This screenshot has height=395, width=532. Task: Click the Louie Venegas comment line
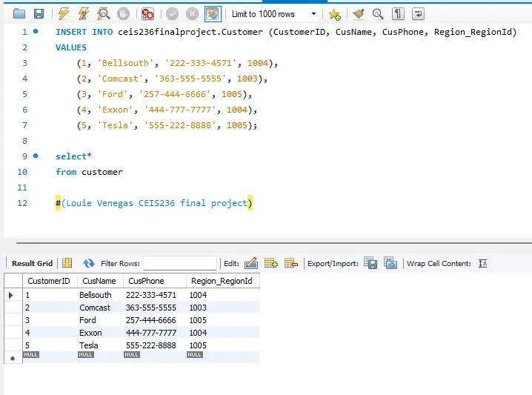tap(154, 203)
